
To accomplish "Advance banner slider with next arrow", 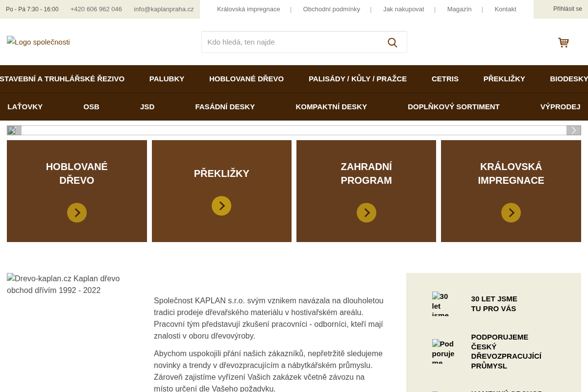I will [x=574, y=130].
